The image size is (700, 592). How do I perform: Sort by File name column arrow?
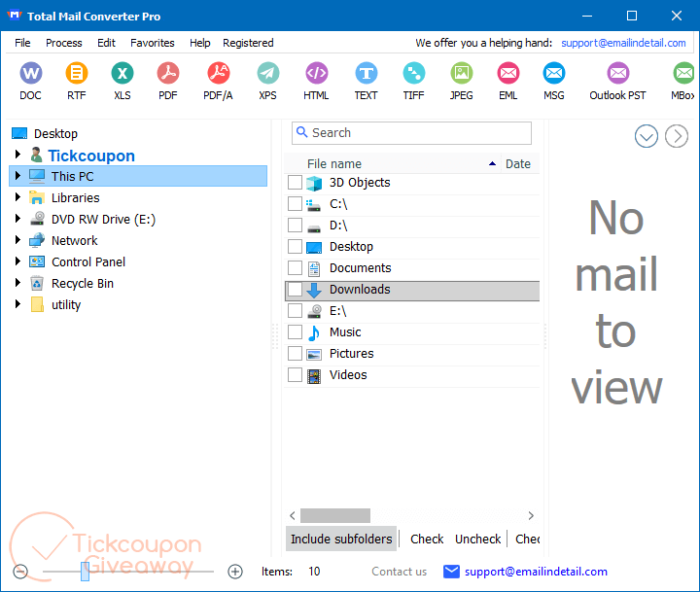coord(492,164)
